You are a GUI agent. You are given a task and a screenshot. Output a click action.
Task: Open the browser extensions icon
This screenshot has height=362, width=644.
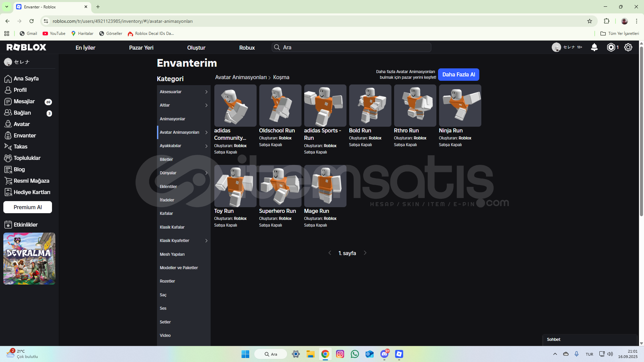pos(606,21)
